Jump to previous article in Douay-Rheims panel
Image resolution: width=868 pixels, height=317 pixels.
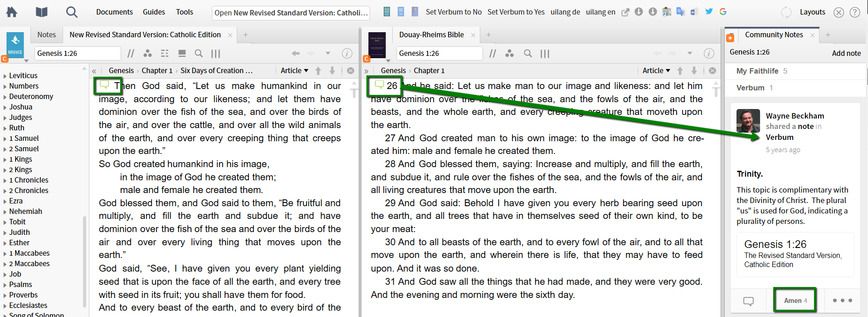680,71
